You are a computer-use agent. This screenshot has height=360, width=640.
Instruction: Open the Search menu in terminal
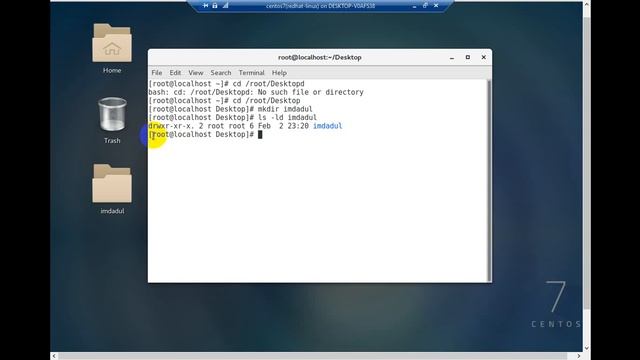(221, 73)
